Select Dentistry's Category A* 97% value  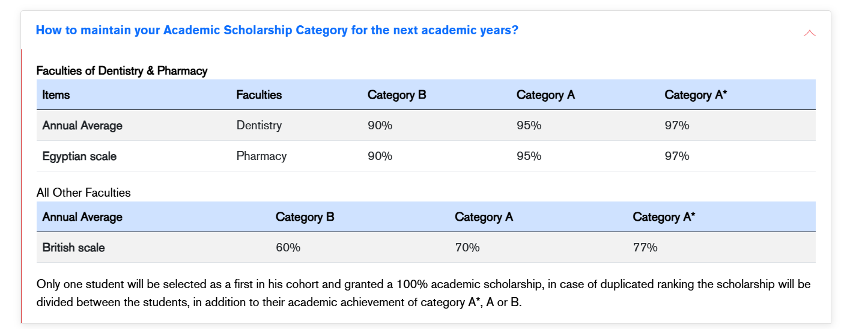click(677, 126)
